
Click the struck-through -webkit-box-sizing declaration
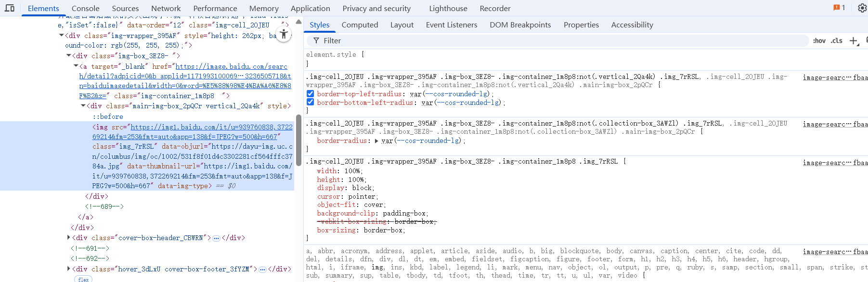coord(377,221)
